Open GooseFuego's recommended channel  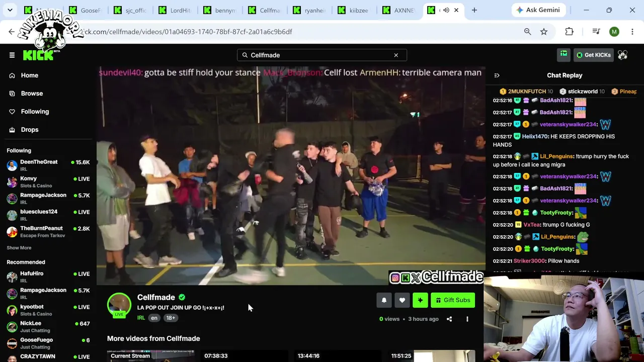(x=48, y=343)
